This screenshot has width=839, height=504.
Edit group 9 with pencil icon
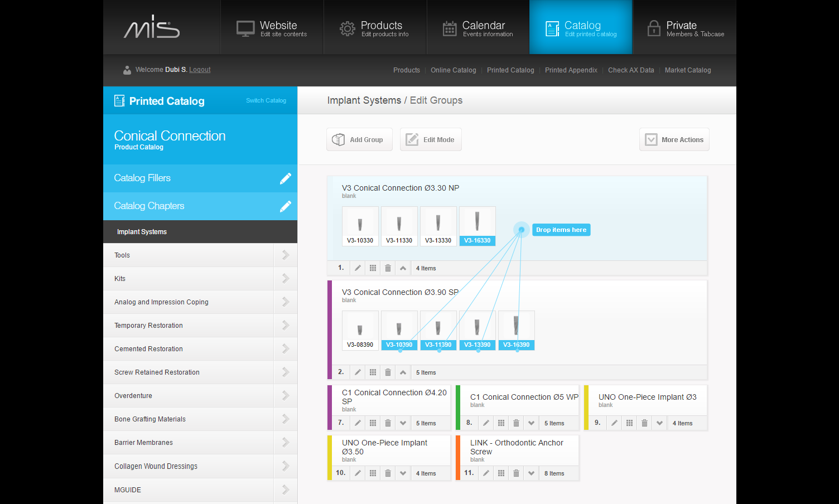[615, 423]
